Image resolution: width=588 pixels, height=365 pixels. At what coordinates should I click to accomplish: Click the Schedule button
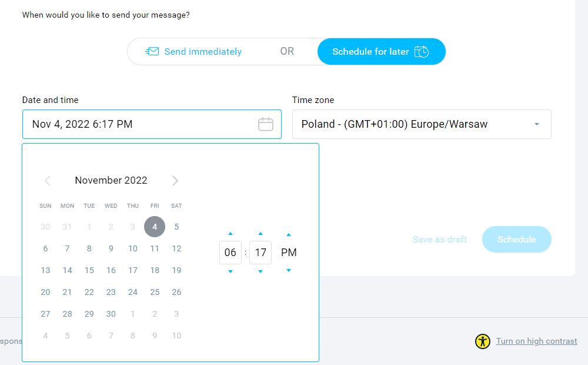tap(516, 239)
